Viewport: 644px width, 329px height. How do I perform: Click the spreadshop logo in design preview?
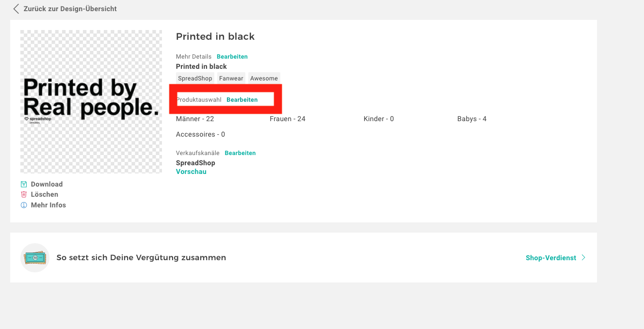(x=33, y=119)
